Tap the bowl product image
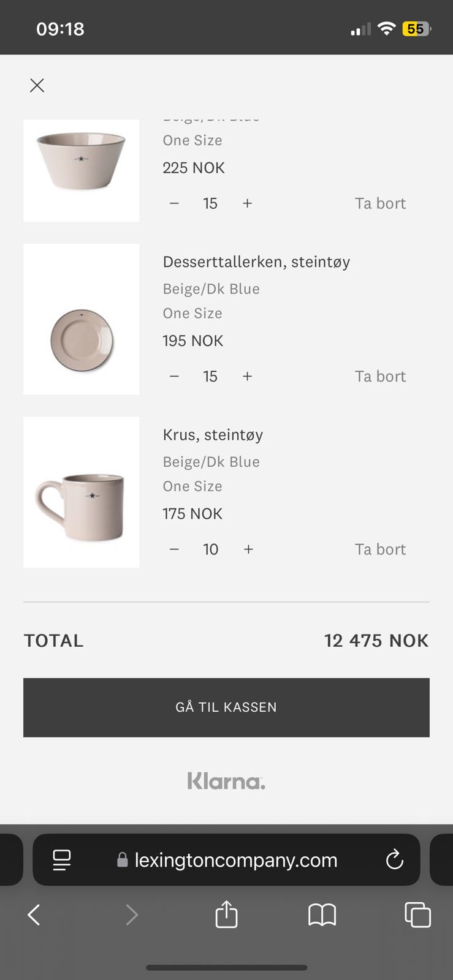This screenshot has width=453, height=980. tap(82, 170)
